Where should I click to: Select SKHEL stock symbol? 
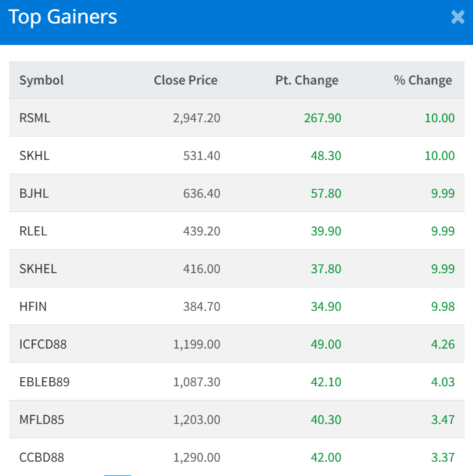38,269
